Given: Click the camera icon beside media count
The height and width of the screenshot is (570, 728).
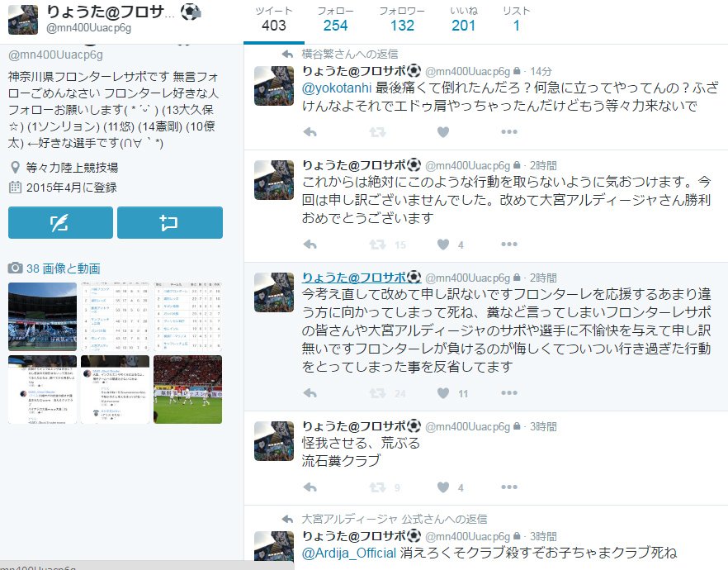Looking at the screenshot, I should point(15,268).
